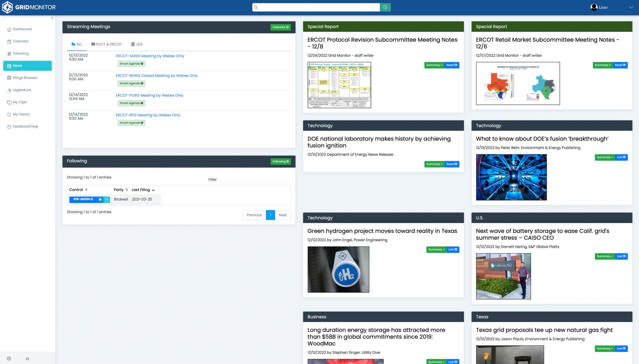Click the search input field
This screenshot has height=364, width=639.
(316, 7)
